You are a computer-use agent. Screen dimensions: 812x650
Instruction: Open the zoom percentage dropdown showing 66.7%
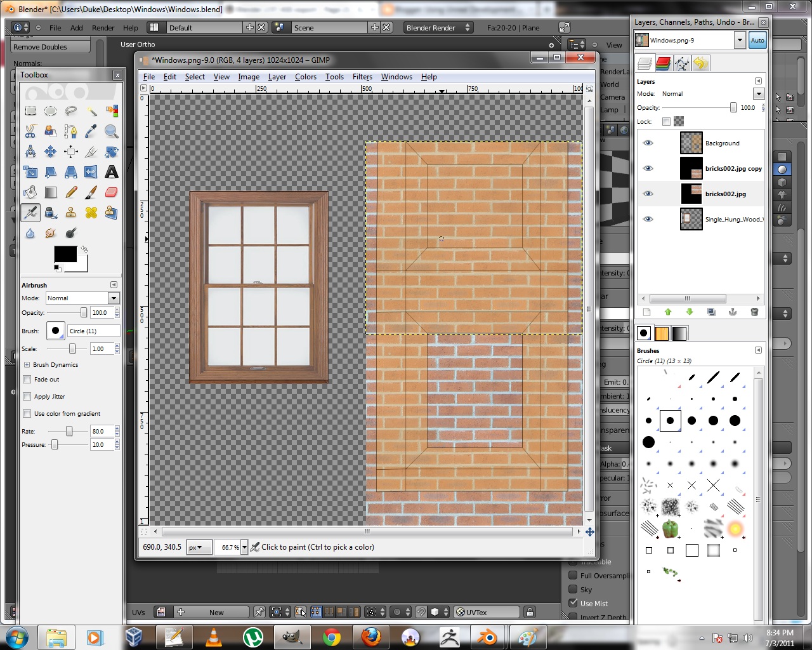(243, 547)
